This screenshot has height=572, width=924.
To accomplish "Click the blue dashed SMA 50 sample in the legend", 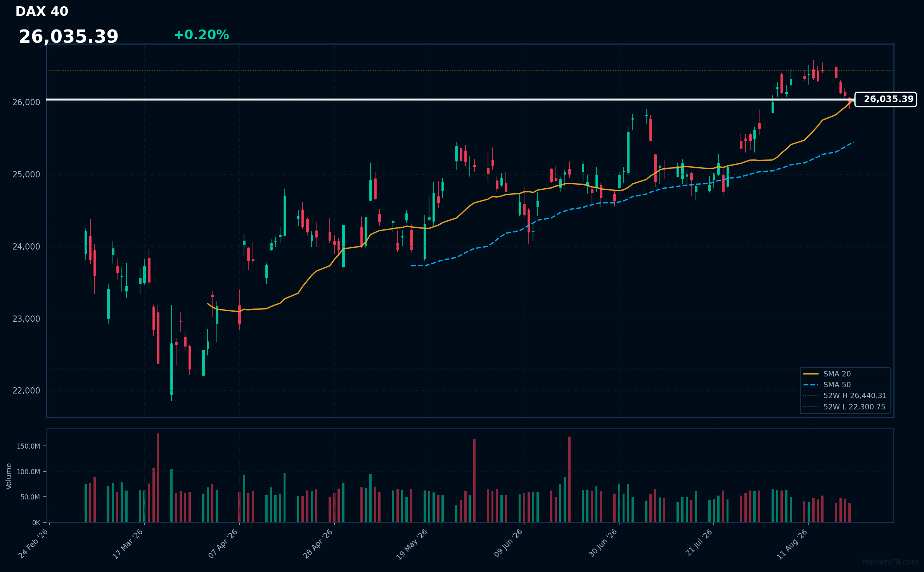I will coord(811,385).
